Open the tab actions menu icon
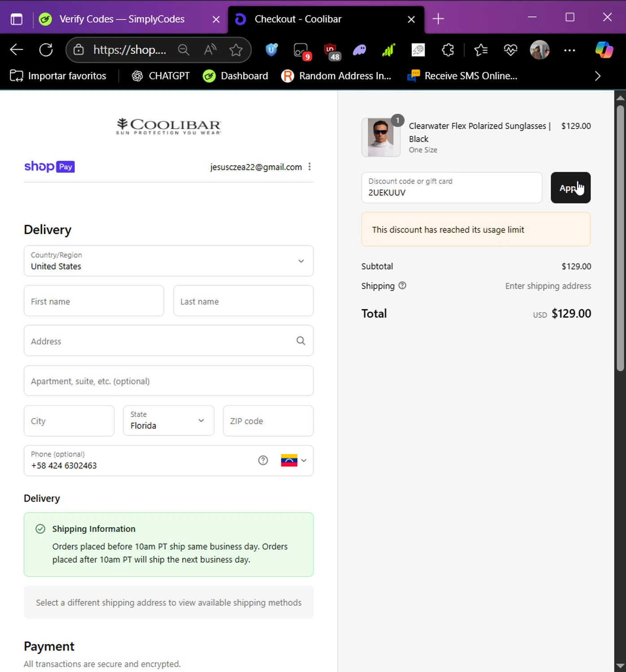This screenshot has height=672, width=626. pos(17,19)
